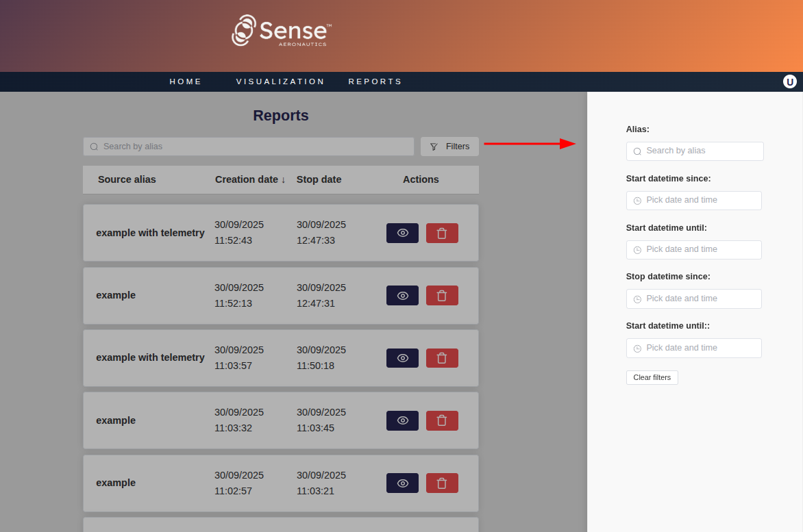Delete the example report created at 11:02:57
803x532 pixels.
442,483
